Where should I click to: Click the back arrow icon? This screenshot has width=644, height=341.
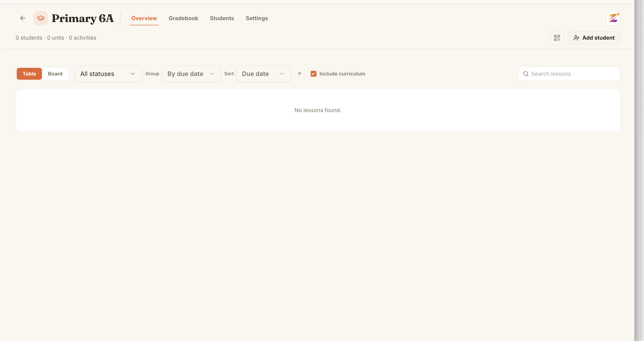click(x=23, y=18)
